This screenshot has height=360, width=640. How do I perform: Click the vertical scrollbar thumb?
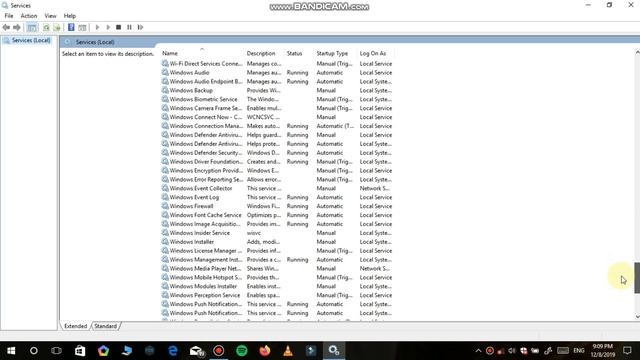[x=637, y=278]
